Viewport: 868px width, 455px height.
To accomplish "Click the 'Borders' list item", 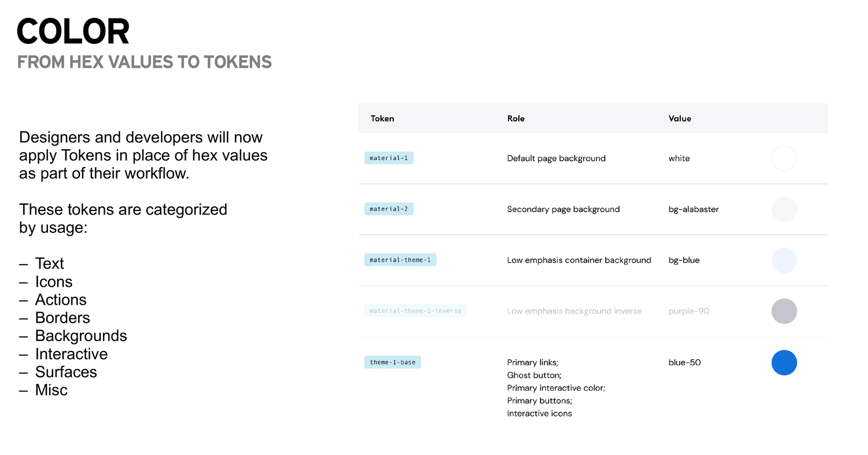I will [62, 317].
